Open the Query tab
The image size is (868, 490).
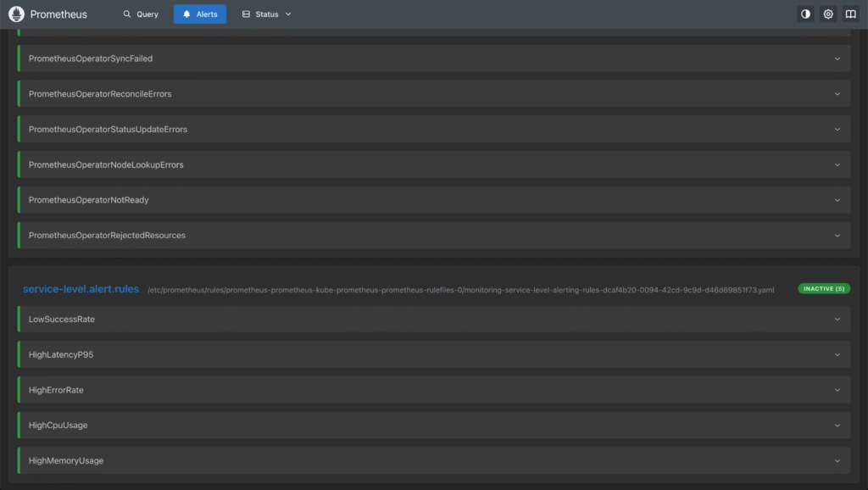(x=141, y=14)
